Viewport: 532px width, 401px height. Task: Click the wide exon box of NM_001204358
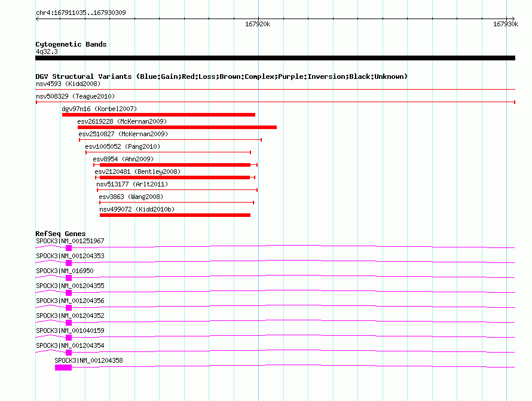click(x=63, y=368)
